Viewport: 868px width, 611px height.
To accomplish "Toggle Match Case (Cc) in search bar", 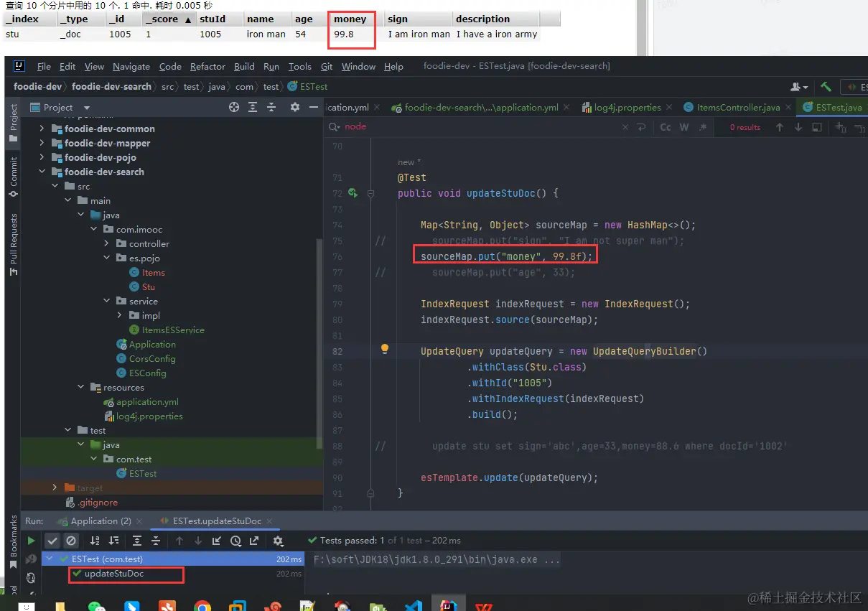I will click(666, 127).
